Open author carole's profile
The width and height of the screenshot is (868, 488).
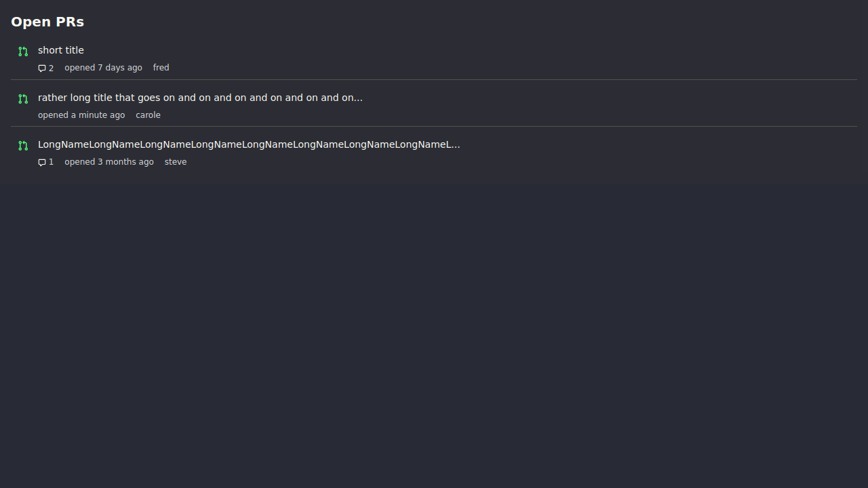pyautogui.click(x=148, y=115)
